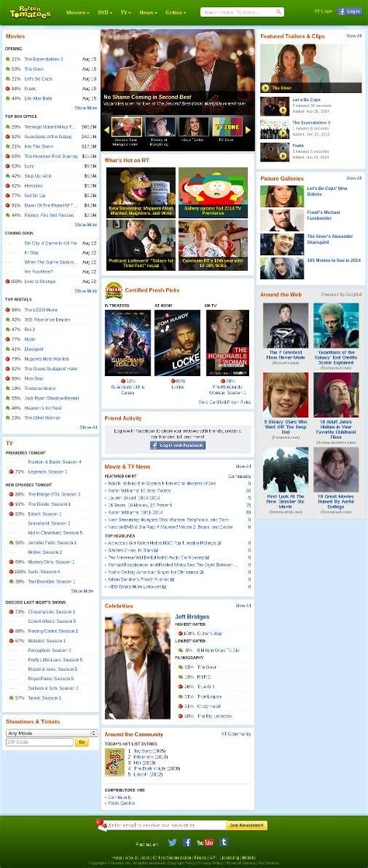368x868 pixels.
Task: Click Show More under Opening movies
Action: pos(86,108)
